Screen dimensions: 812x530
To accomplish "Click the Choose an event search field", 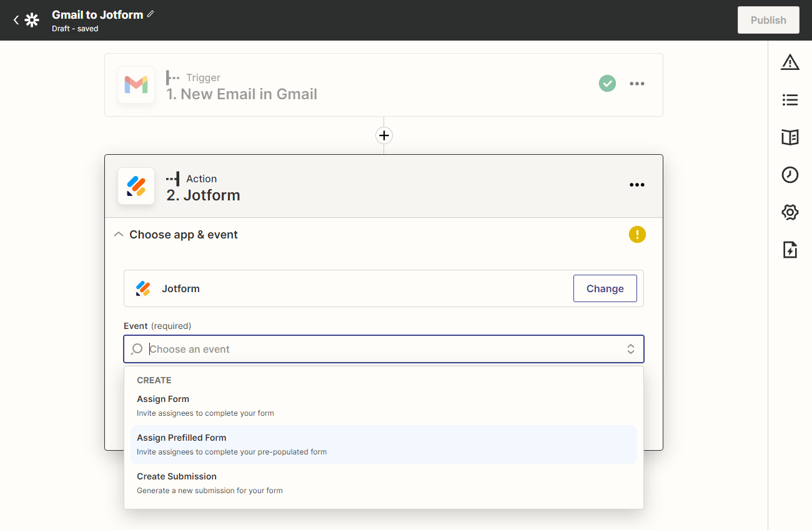I will click(x=381, y=349).
